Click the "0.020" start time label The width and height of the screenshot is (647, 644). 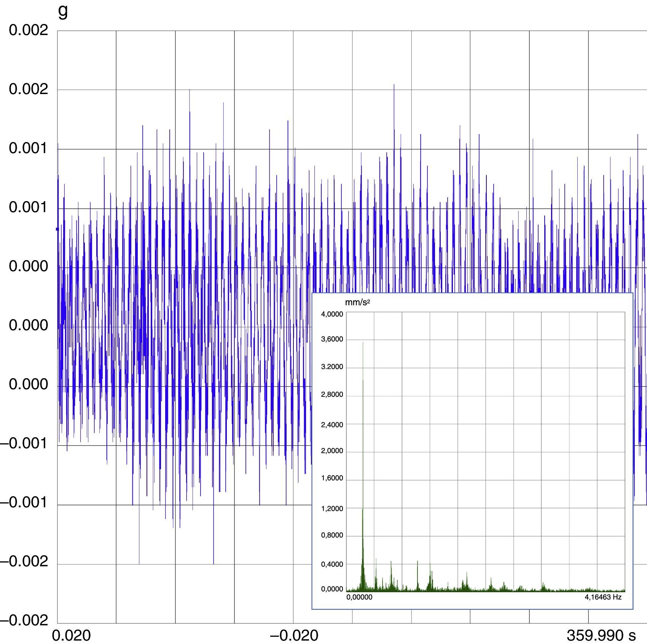point(71,636)
